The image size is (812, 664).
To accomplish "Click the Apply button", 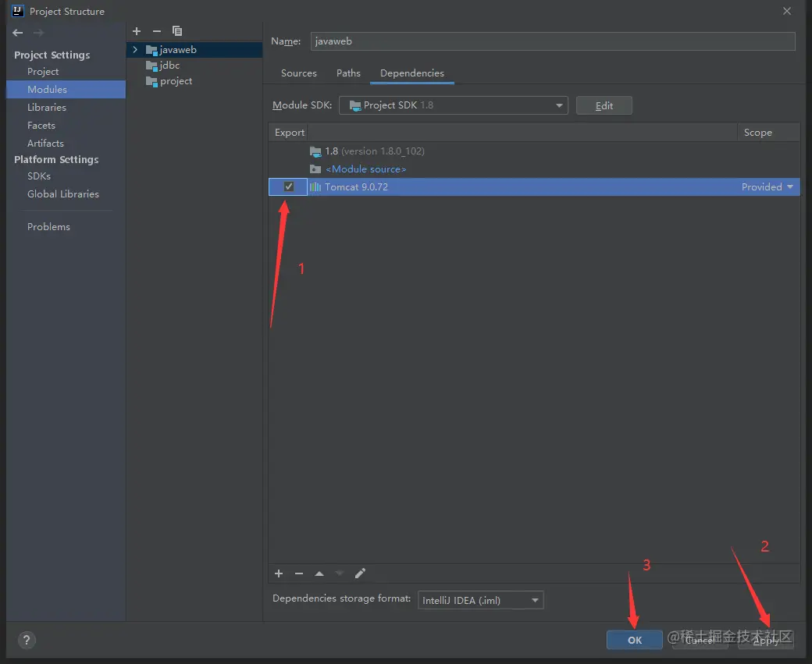I will 765,640.
